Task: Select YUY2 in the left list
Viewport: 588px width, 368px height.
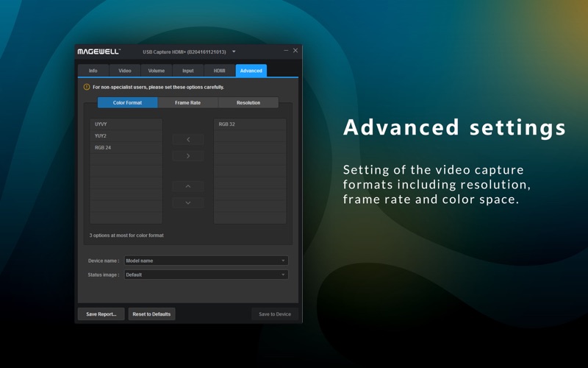Action: [126, 136]
